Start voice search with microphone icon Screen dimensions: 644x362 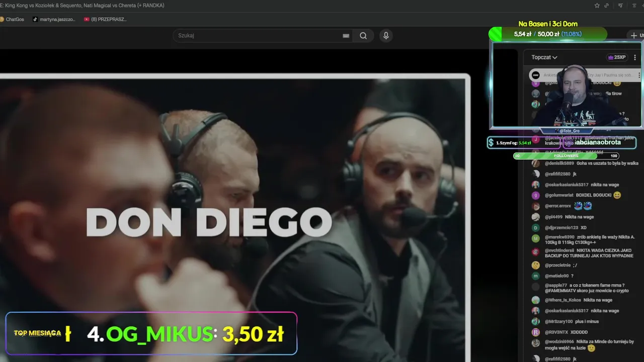(x=386, y=36)
